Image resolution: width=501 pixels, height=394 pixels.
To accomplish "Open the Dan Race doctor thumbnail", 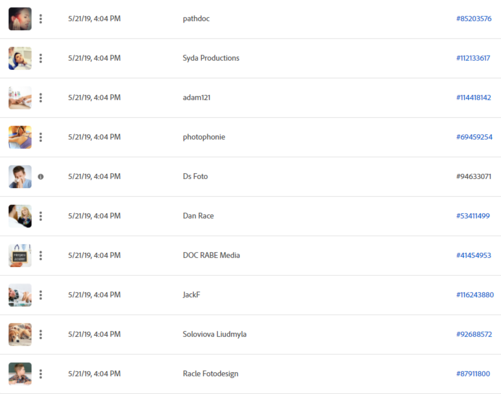I will 20,216.
